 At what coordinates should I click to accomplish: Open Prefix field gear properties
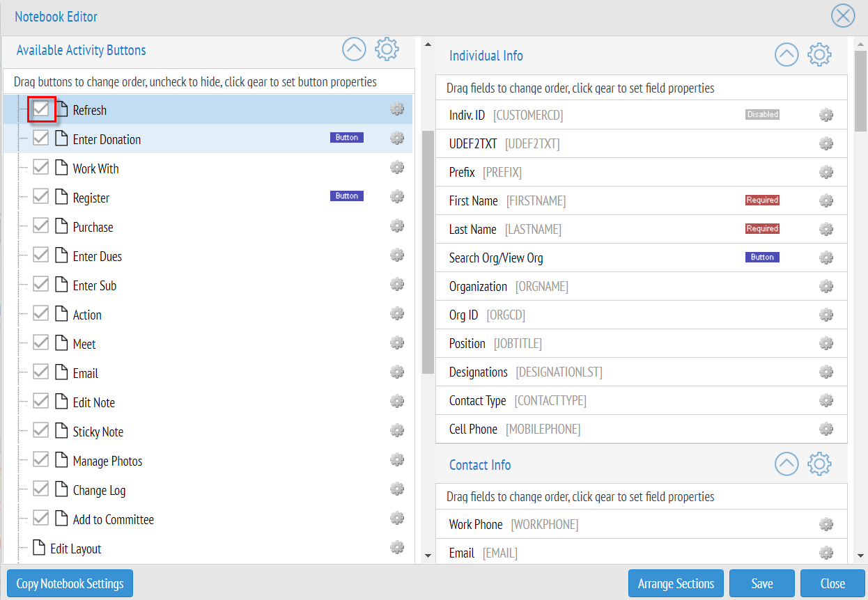(x=826, y=173)
